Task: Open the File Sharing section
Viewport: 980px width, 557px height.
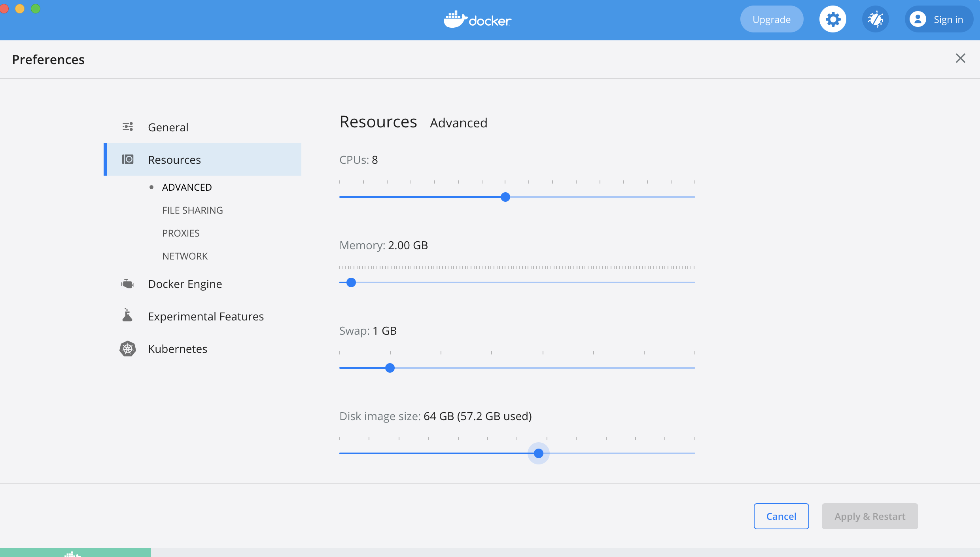Action: 192,210
